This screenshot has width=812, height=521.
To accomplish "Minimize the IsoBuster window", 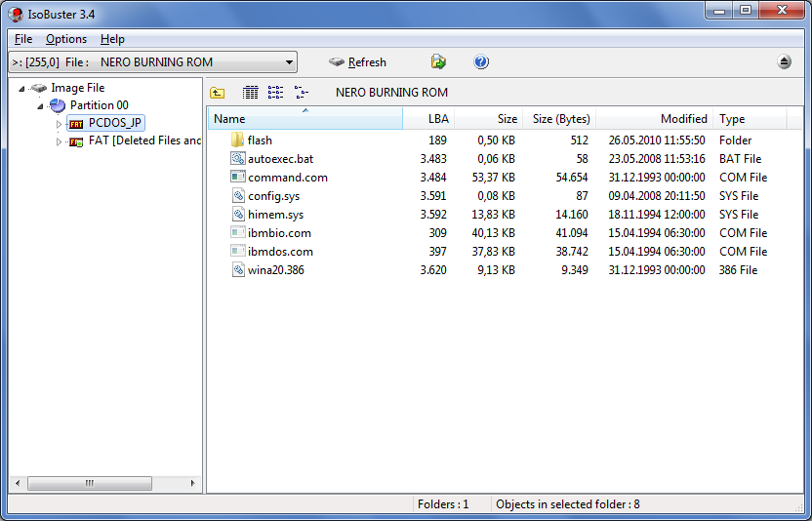I will pyautogui.click(x=719, y=11).
